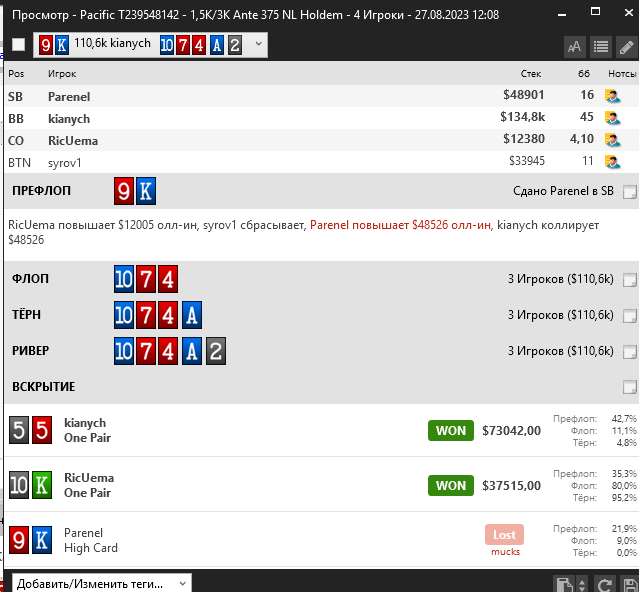
Task: Close the Просмотр hand viewer window
Action: click(629, 13)
